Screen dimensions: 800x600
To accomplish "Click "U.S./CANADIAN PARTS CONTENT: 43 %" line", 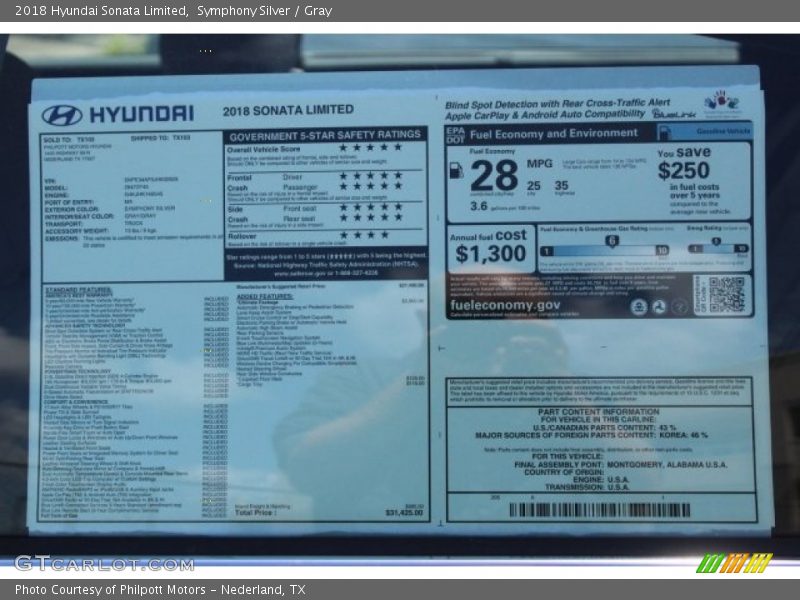I will pyautogui.click(x=605, y=428).
